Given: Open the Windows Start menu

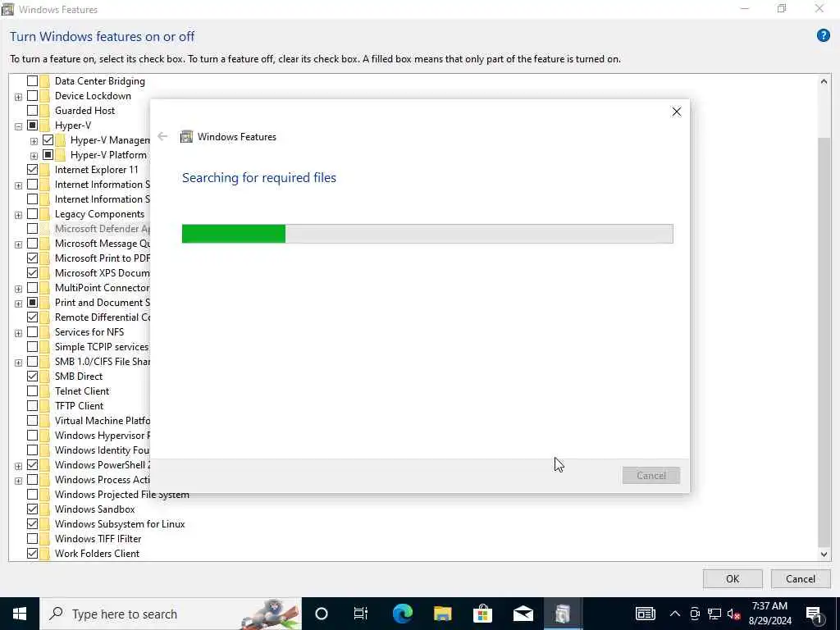Looking at the screenshot, I should coord(20,614).
